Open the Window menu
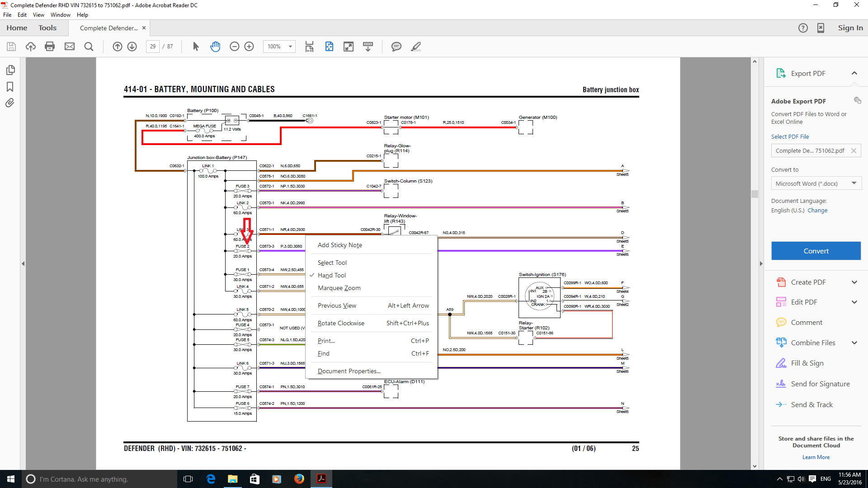The width and height of the screenshot is (868, 488). pyautogui.click(x=61, y=15)
